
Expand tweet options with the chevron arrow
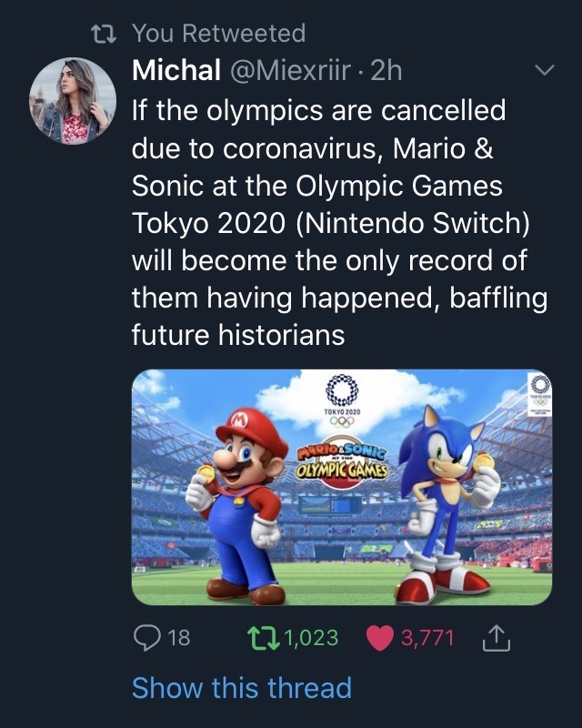pos(544,70)
